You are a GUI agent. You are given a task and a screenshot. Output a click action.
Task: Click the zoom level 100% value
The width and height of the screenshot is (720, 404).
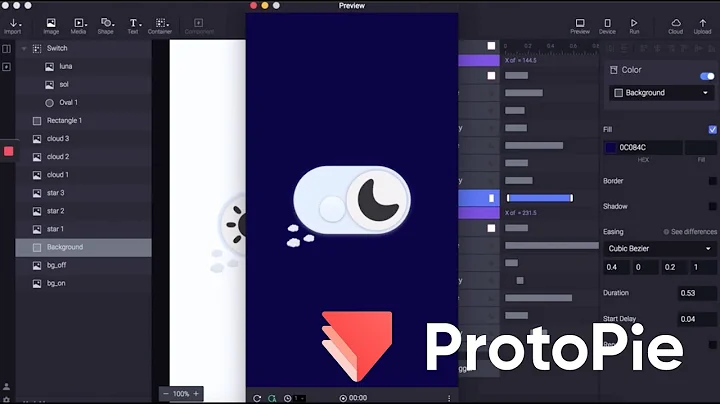point(181,394)
